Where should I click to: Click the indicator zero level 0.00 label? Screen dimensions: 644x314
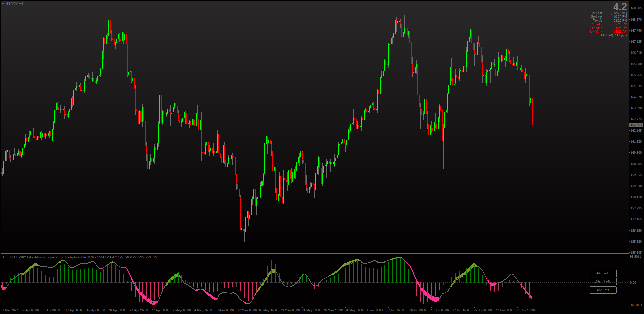[x=633, y=283]
